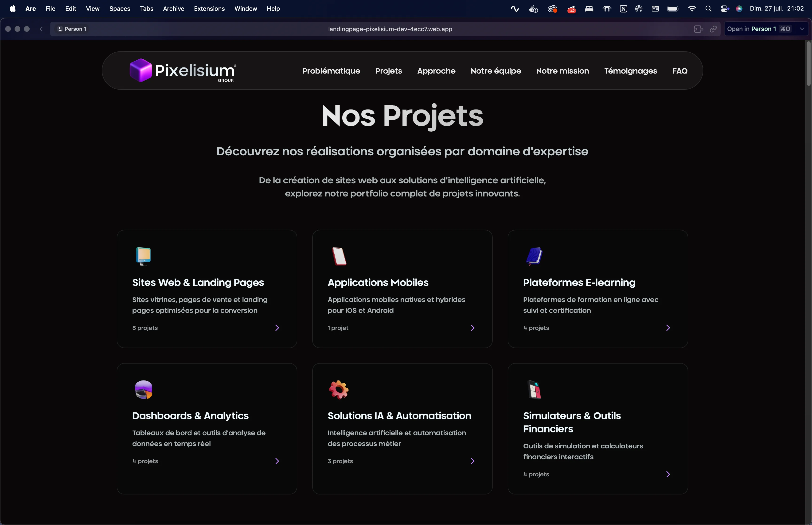812x525 pixels.
Task: Click the calculator icon for Simulateurs card
Action: [x=534, y=389]
